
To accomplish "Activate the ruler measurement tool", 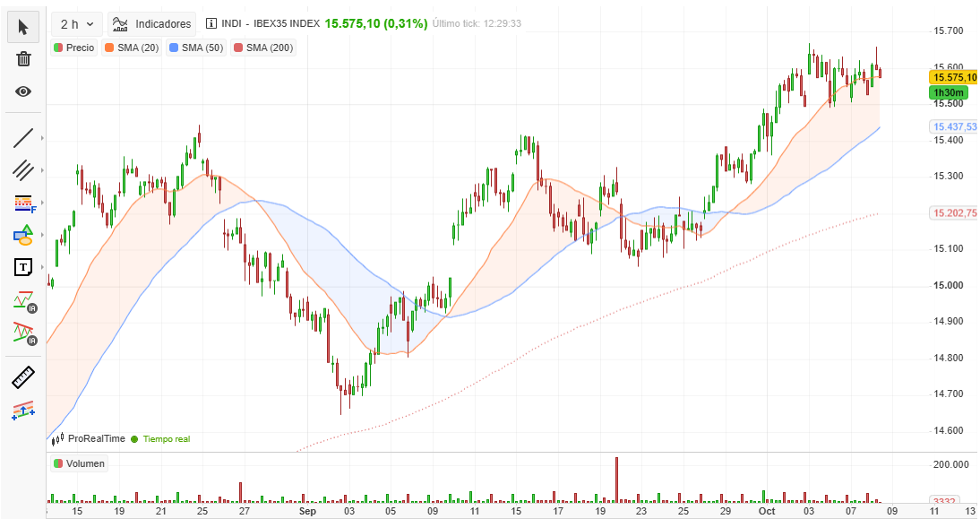I will (23, 377).
